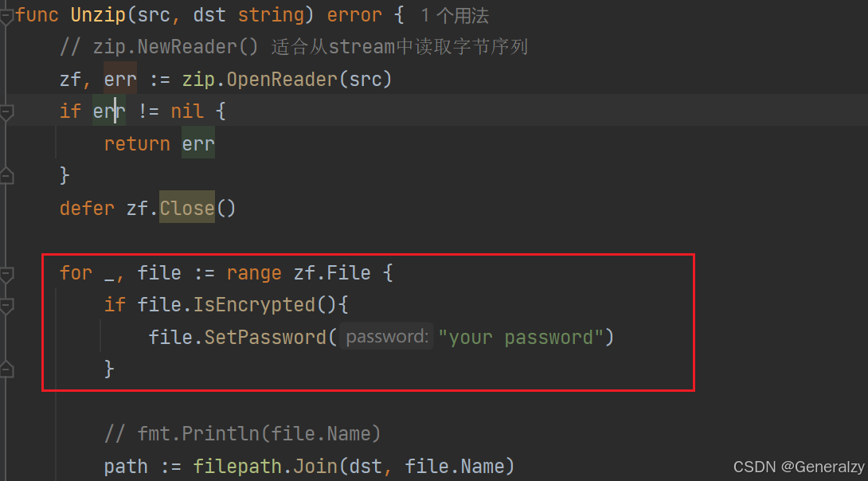Click the 'return' keyword
Screen dimensions: 868x481
coord(137,144)
